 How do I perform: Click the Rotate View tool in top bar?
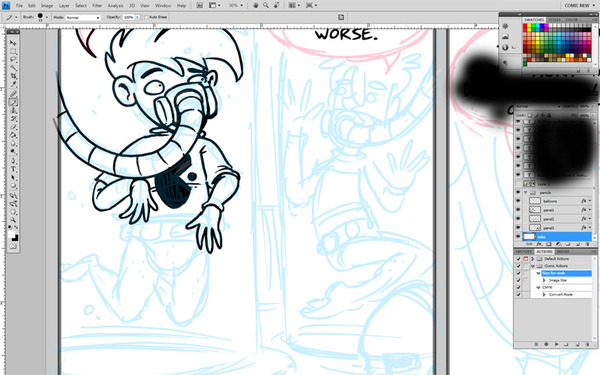tap(276, 5)
